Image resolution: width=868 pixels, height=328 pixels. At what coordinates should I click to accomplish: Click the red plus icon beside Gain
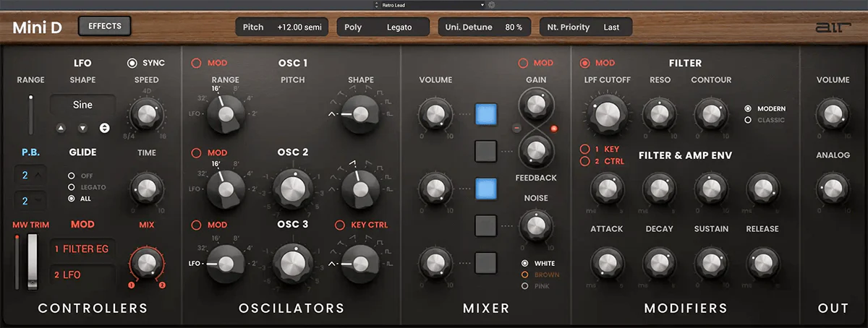[x=554, y=129]
